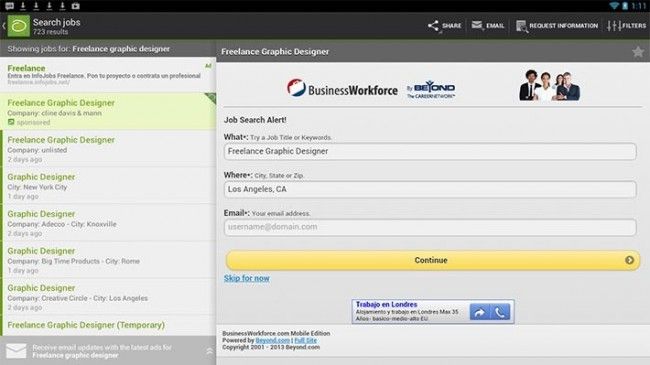Viewport: 650px width, 365px height.
Task: Click the What job title field
Action: pos(430,151)
